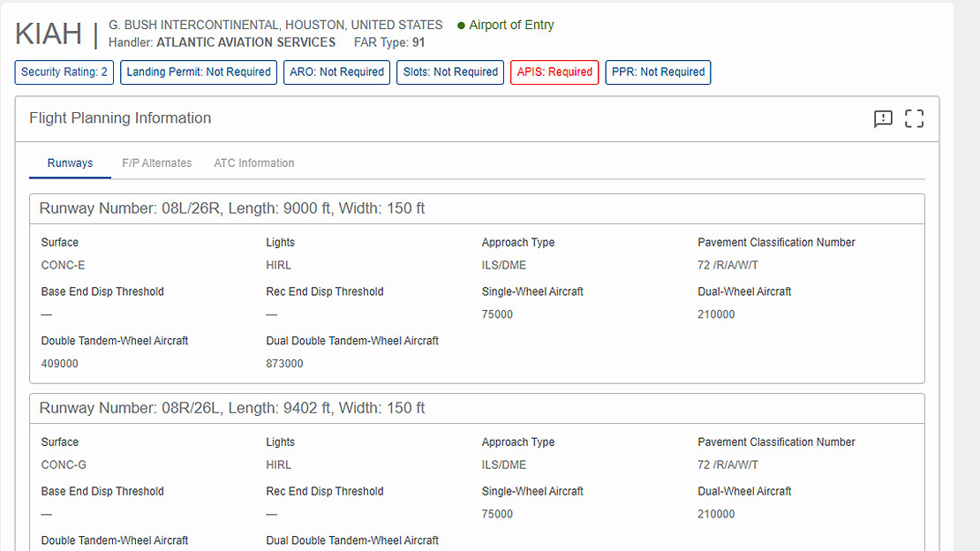Image resolution: width=980 pixels, height=551 pixels.
Task: Click the Airport of Entry label
Action: tap(511, 26)
